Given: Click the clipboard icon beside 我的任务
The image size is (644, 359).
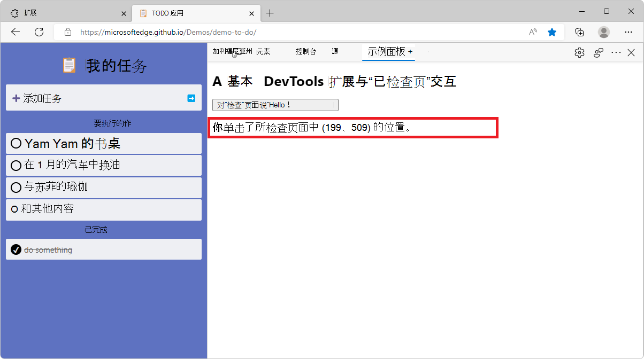Looking at the screenshot, I should coord(69,65).
